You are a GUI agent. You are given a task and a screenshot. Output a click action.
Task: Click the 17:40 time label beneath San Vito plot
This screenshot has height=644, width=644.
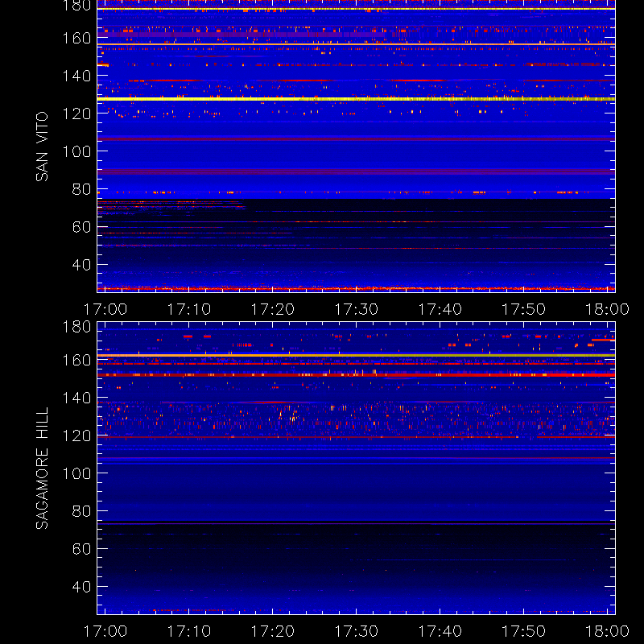coord(440,309)
